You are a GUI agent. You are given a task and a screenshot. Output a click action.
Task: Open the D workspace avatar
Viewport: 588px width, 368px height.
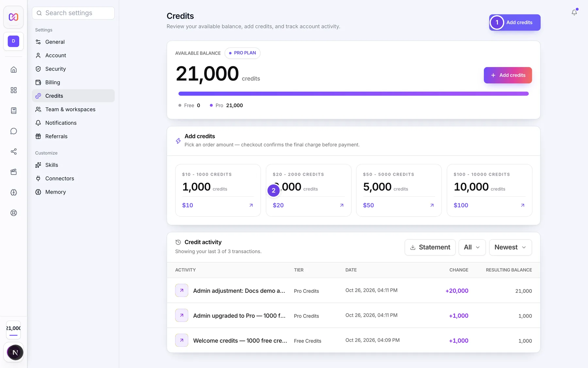(x=13, y=41)
